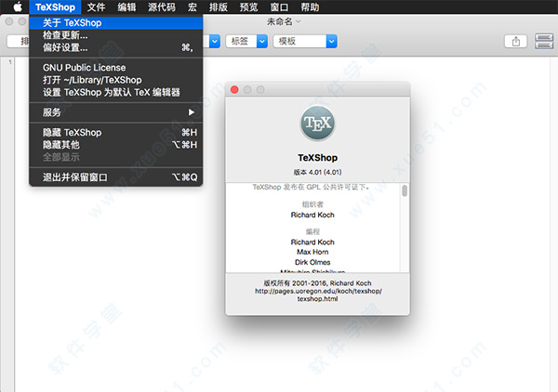The width and height of the screenshot is (558, 392).
Task: Click 版本 4.01 (4.01) text
Action: [x=317, y=172]
